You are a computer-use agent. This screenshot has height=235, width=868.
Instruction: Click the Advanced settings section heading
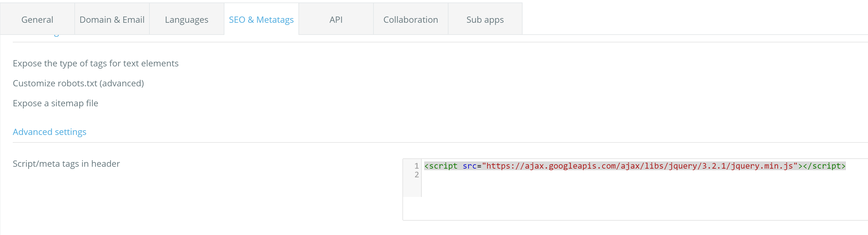click(49, 132)
